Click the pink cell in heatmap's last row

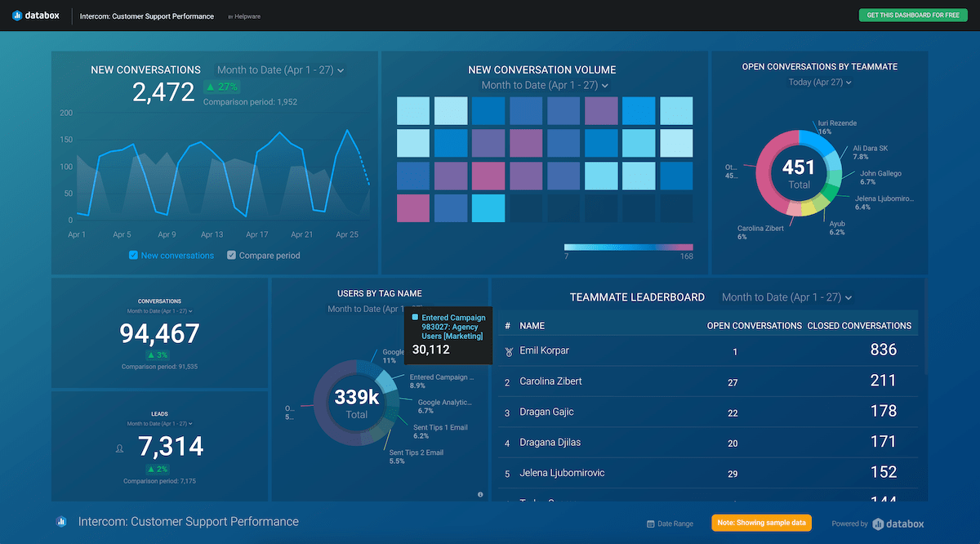pos(413,208)
